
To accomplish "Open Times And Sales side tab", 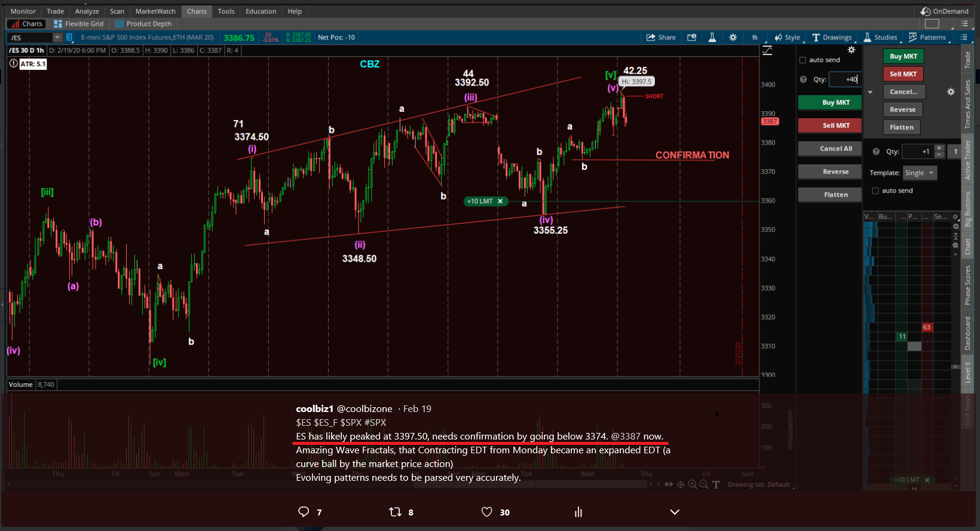I will coord(968,104).
